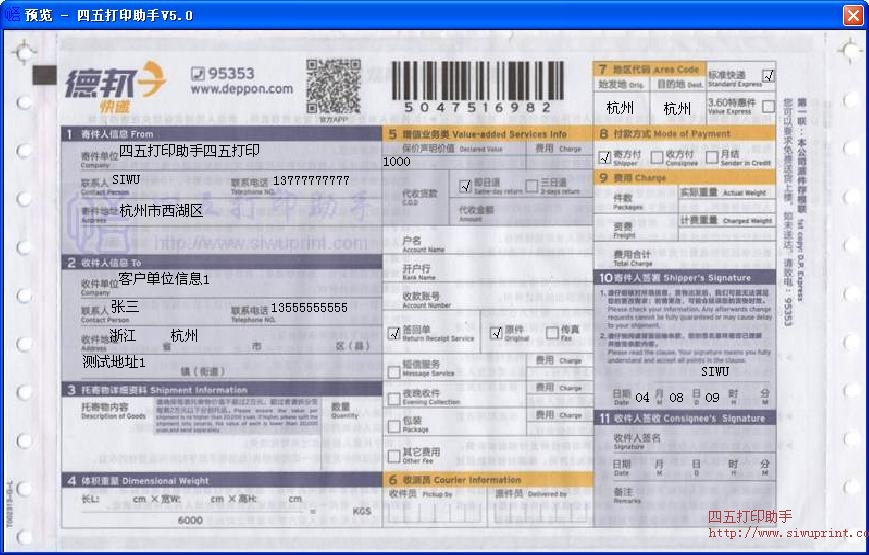869x555 pixels.
Task: Toggle the Same-day return checkbox
Action: 465,186
